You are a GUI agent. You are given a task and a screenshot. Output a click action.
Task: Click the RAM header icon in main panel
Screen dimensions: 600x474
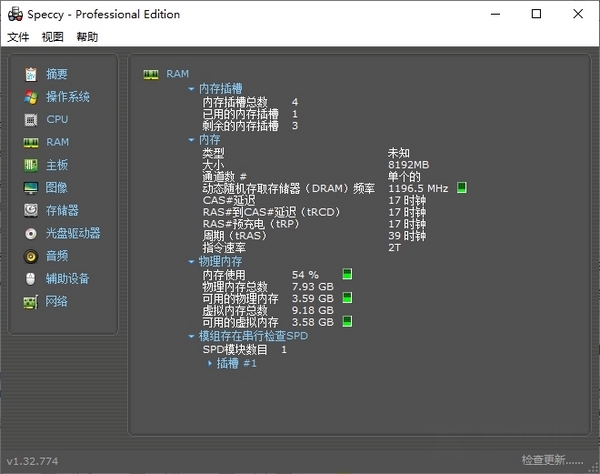point(151,74)
